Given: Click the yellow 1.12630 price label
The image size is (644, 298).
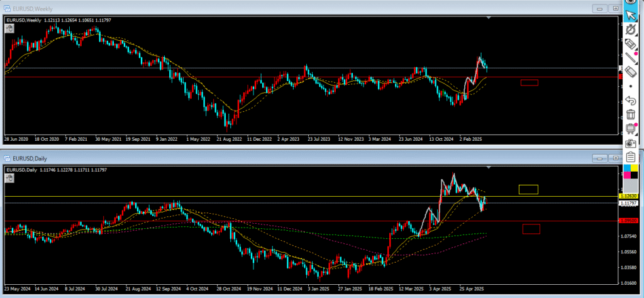Looking at the screenshot, I should pyautogui.click(x=629, y=196).
